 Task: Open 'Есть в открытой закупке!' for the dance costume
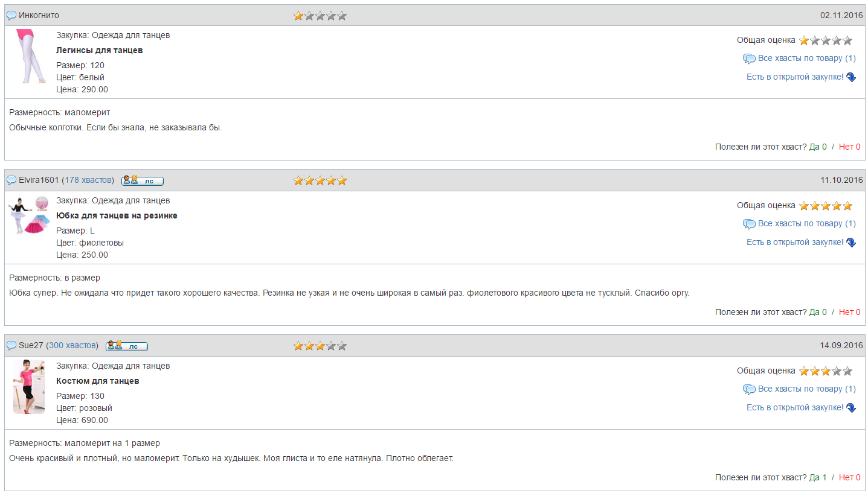[x=795, y=407]
